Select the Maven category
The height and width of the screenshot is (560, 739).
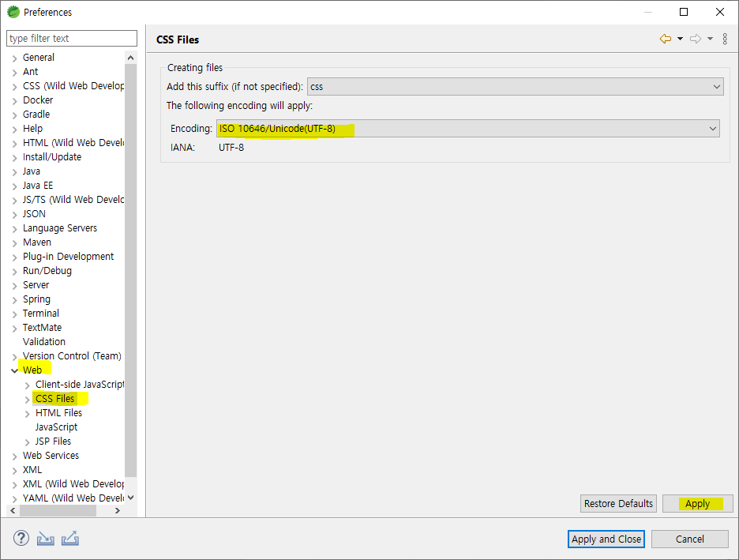37,242
